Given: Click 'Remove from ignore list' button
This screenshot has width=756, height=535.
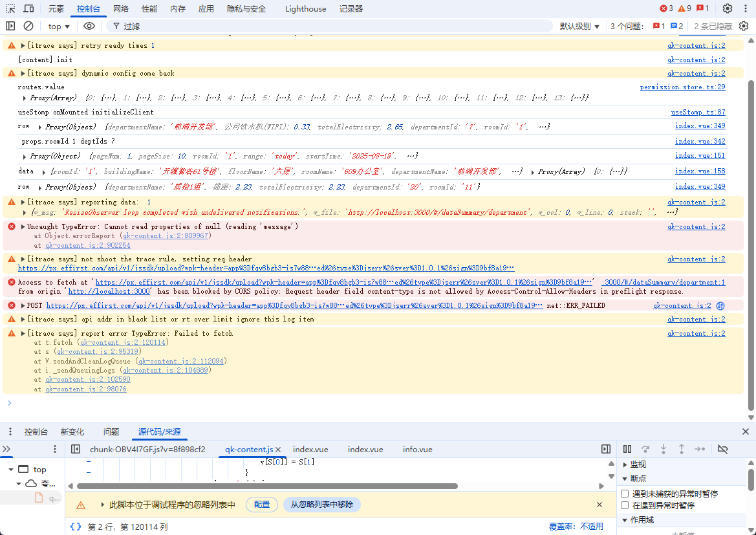Looking at the screenshot, I should (322, 505).
